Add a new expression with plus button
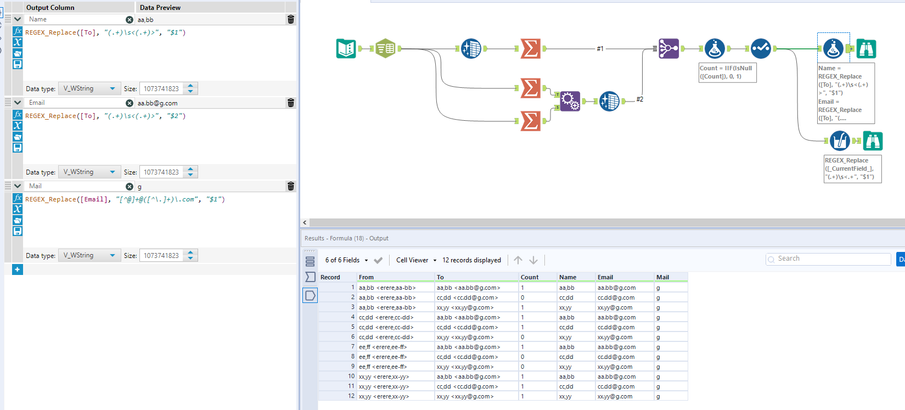 click(x=17, y=269)
